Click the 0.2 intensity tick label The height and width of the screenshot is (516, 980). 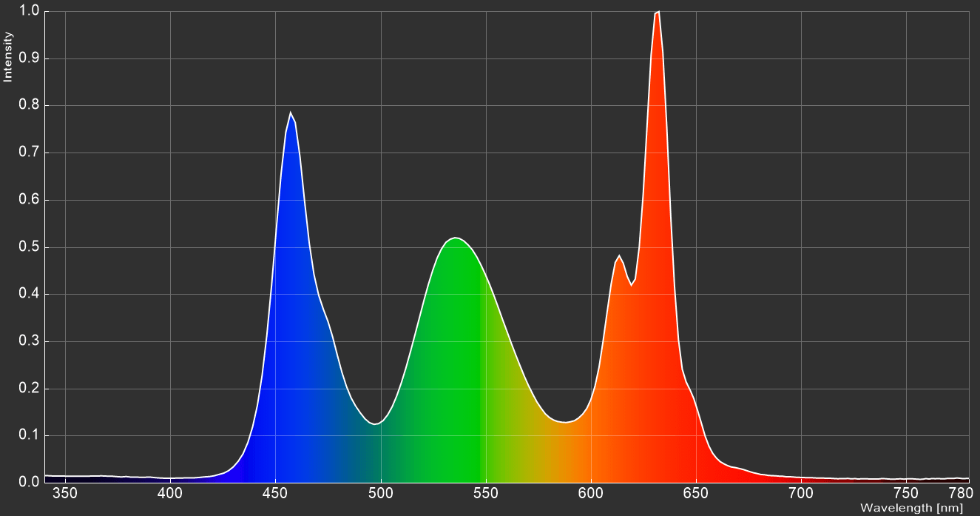tap(30, 389)
